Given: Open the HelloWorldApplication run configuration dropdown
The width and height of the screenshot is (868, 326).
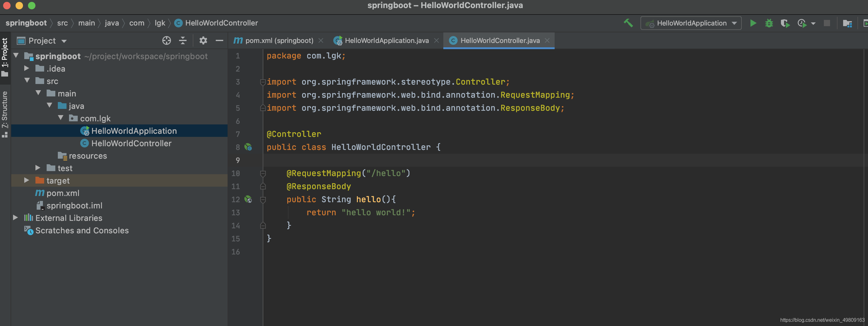Looking at the screenshot, I should click(691, 23).
